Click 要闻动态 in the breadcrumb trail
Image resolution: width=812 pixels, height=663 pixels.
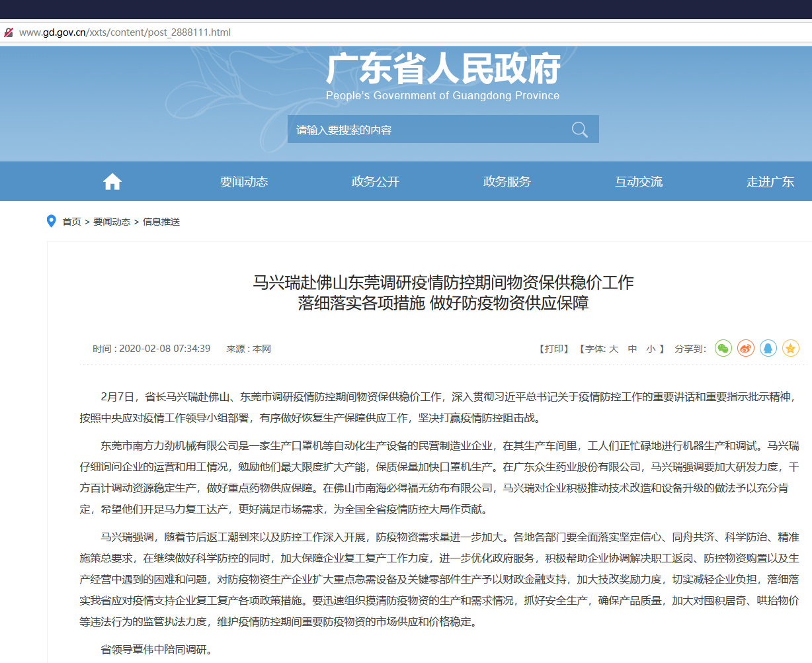(x=112, y=222)
